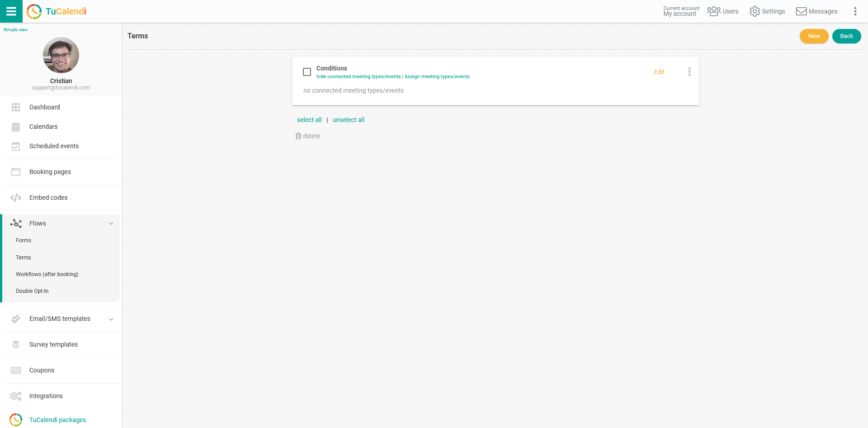Open the Conditions three-dot options menu
Screen dimensions: 868x428
[x=689, y=72]
